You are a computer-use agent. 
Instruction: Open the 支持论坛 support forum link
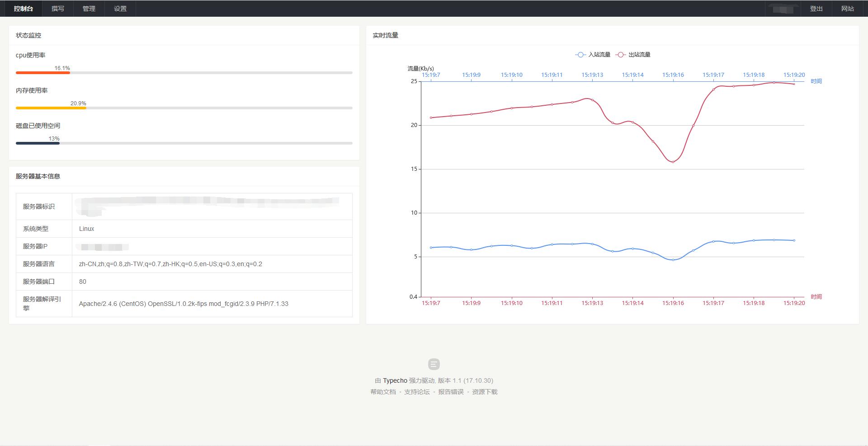(417, 392)
